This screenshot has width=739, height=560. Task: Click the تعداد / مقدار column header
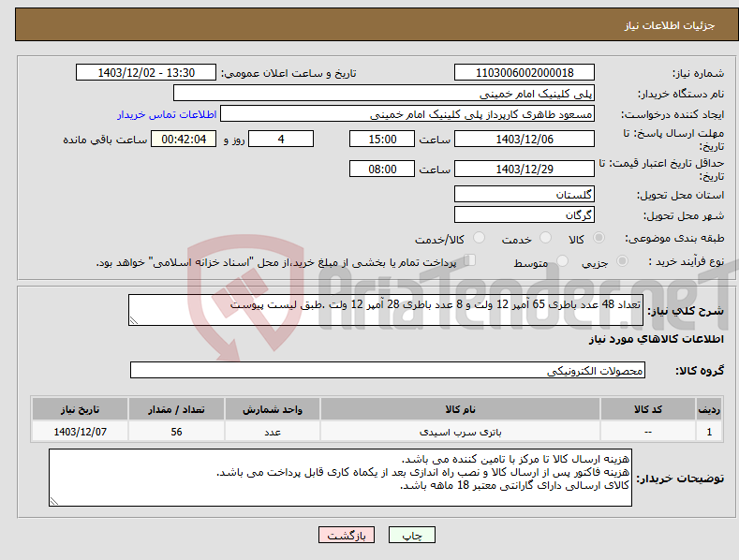176,409
